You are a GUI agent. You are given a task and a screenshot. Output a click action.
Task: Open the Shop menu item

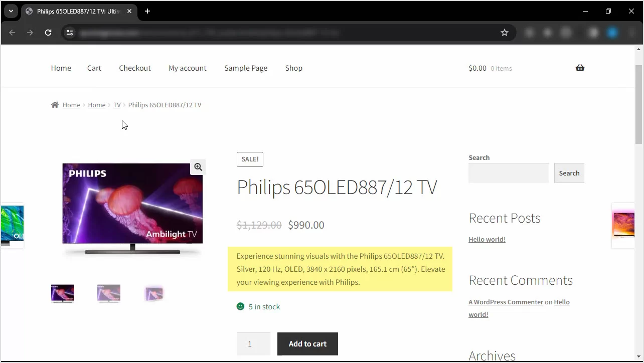(293, 68)
